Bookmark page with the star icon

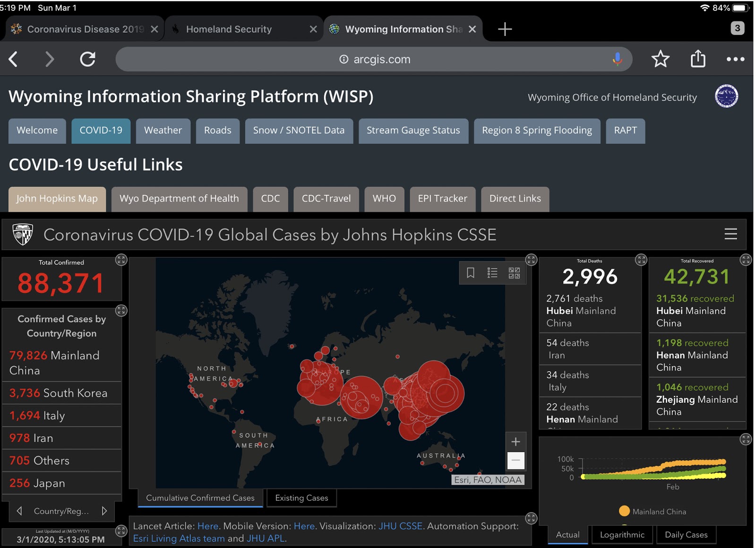(x=660, y=59)
